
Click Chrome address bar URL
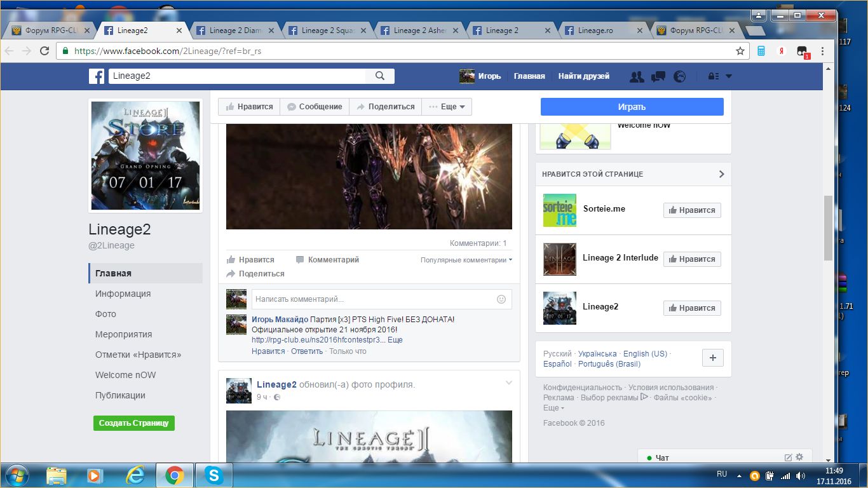pos(168,51)
